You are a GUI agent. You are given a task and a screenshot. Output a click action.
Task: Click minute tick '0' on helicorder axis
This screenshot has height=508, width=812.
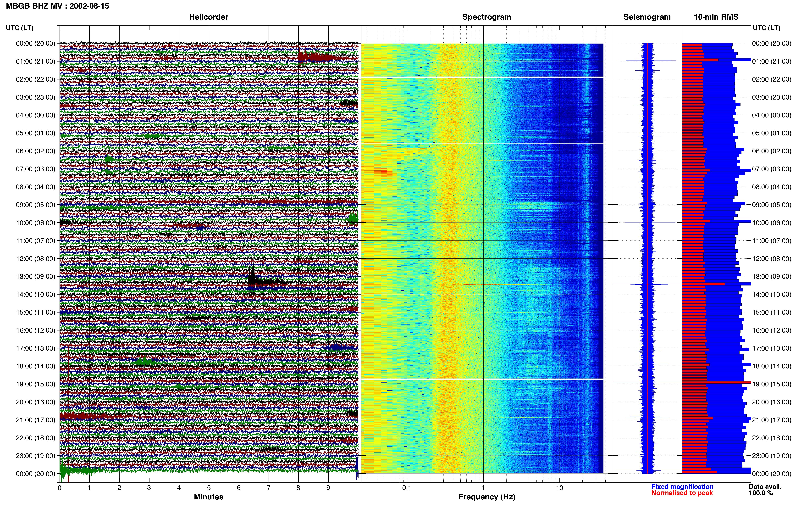[59, 488]
